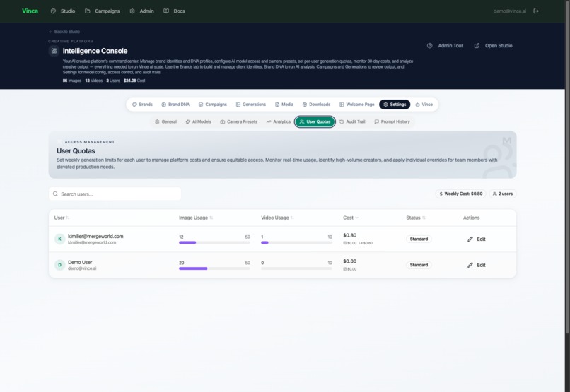Start the Admin Tour
570x392 pixels.
(445, 46)
